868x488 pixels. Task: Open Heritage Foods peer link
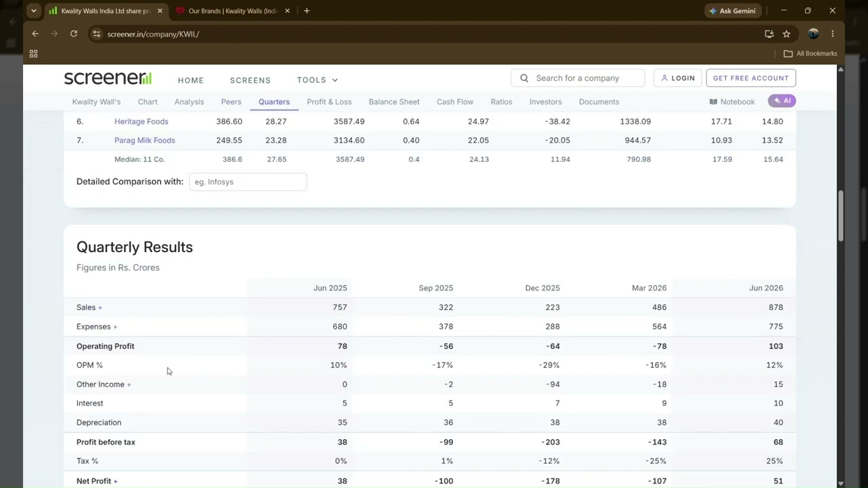141,121
